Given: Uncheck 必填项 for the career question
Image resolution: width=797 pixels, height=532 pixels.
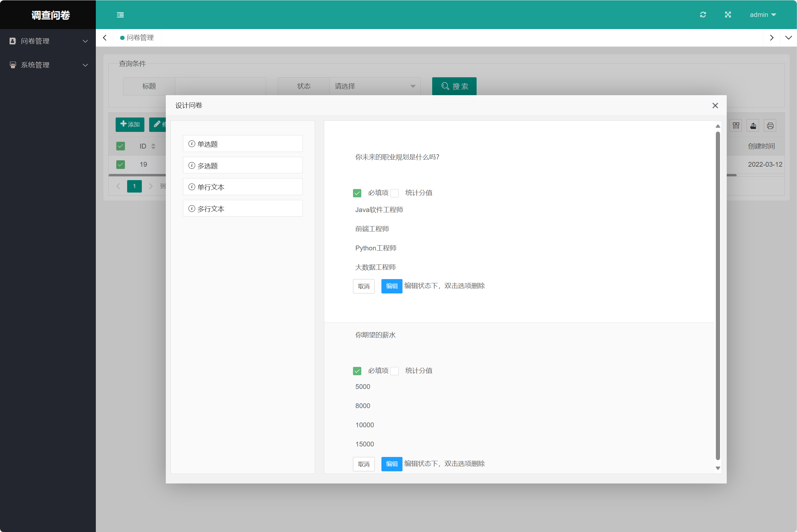Looking at the screenshot, I should tap(357, 193).
